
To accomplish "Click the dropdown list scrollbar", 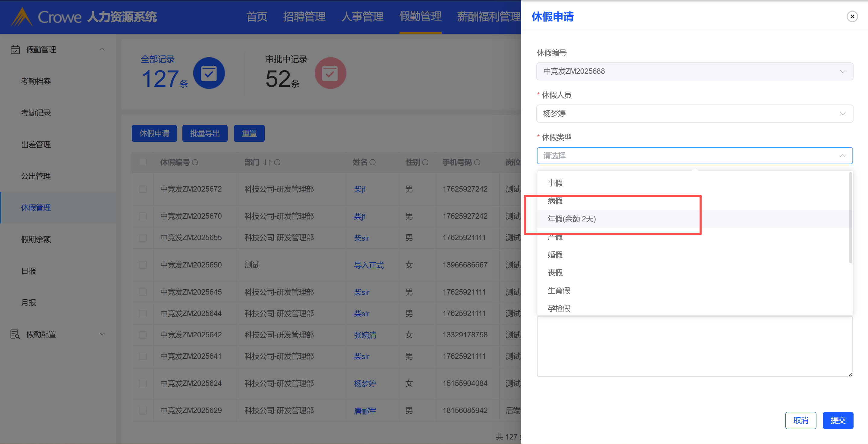I will coord(850,218).
